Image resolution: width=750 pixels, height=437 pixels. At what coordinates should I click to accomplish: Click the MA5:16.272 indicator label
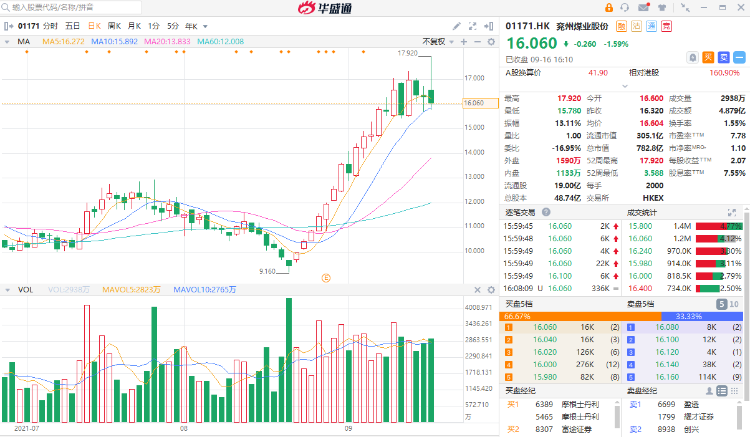point(64,42)
